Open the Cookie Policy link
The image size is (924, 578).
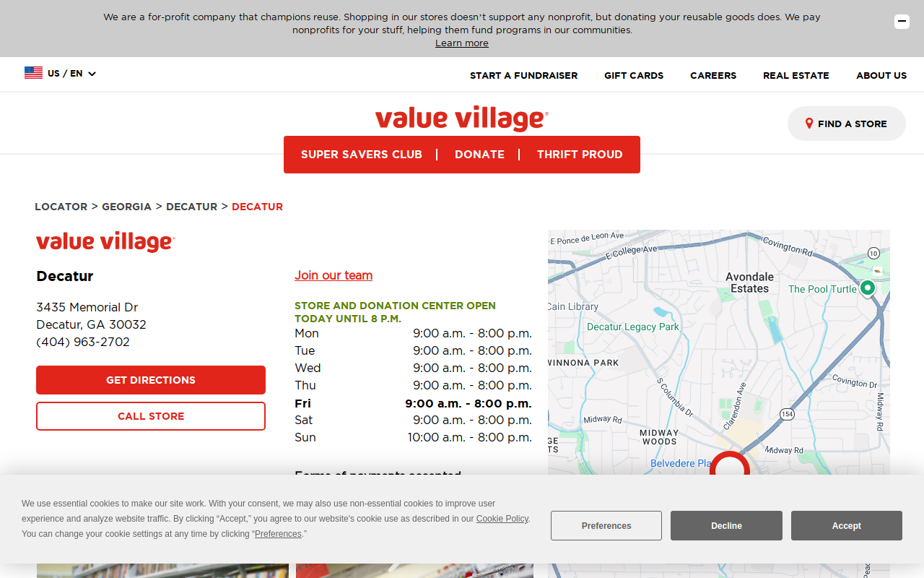click(502, 519)
